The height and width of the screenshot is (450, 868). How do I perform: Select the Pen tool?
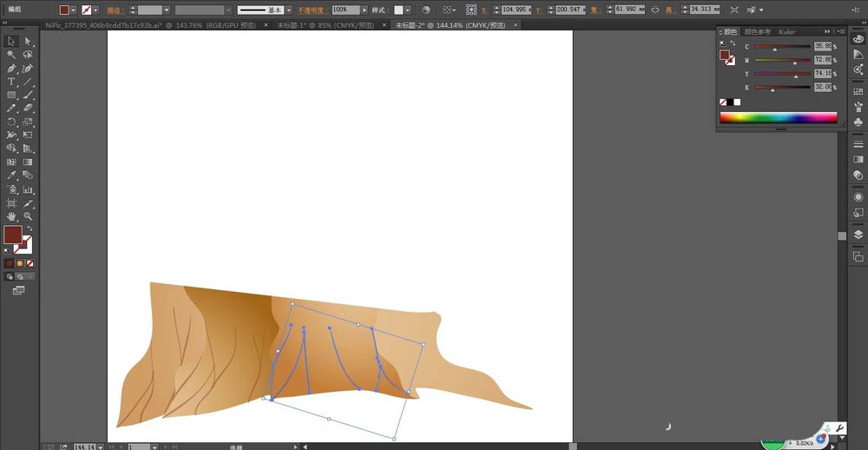pos(11,68)
